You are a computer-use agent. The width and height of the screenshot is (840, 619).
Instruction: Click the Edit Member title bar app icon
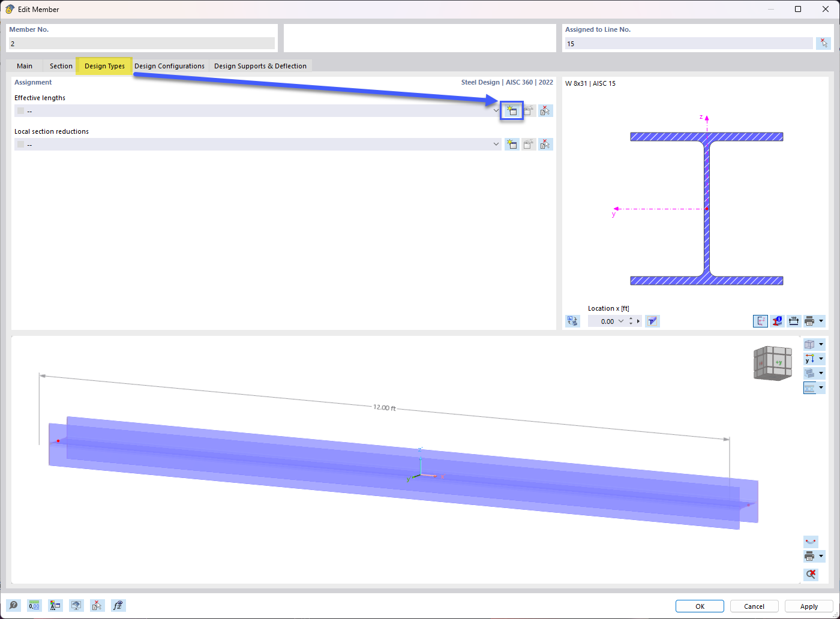(10, 9)
